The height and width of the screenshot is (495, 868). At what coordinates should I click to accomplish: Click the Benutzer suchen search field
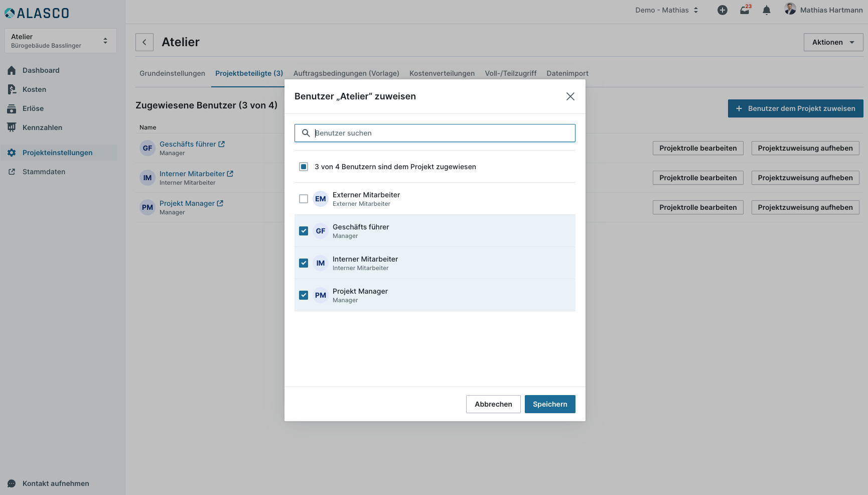click(442, 133)
